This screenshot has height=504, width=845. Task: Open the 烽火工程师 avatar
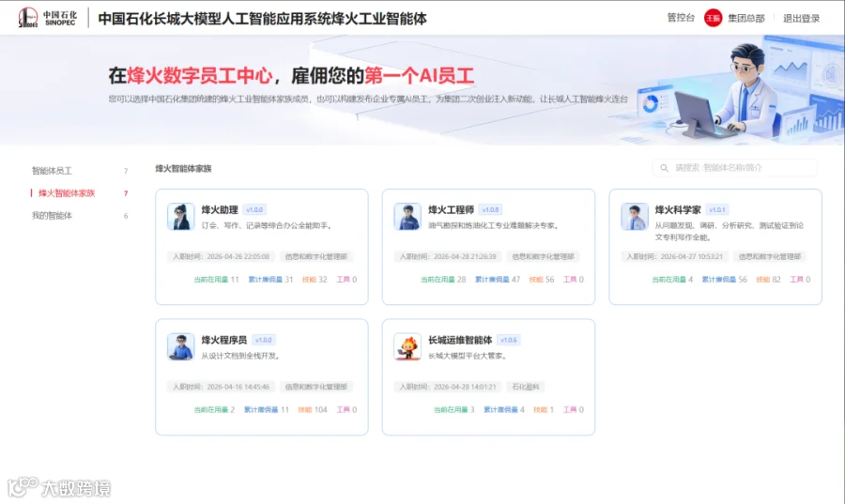[407, 217]
